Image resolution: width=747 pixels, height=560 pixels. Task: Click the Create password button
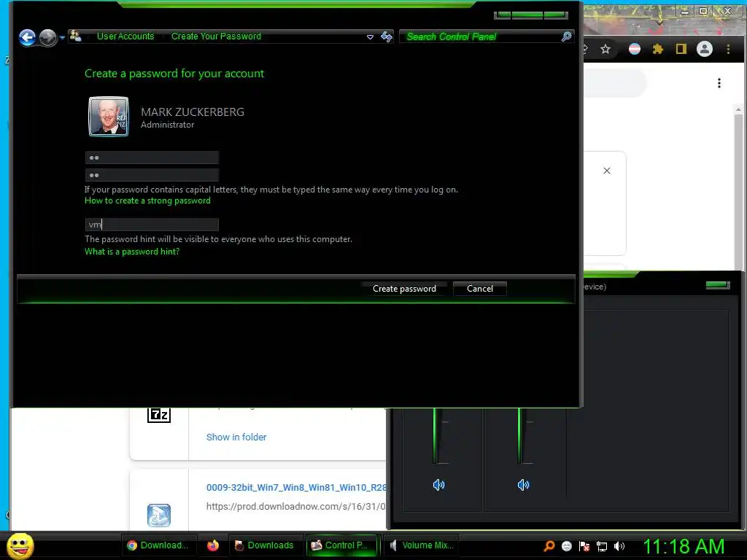click(x=404, y=289)
